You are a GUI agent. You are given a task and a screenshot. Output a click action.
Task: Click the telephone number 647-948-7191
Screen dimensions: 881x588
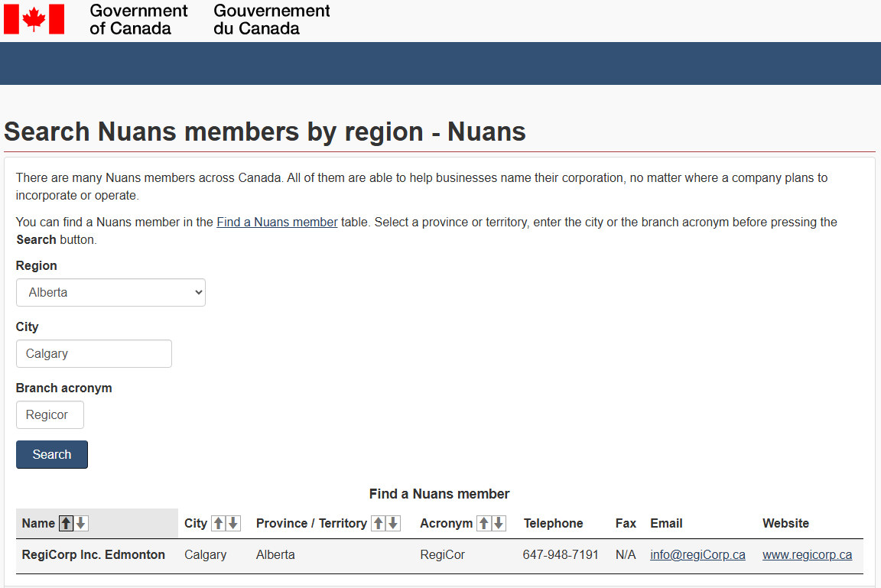pyautogui.click(x=561, y=554)
